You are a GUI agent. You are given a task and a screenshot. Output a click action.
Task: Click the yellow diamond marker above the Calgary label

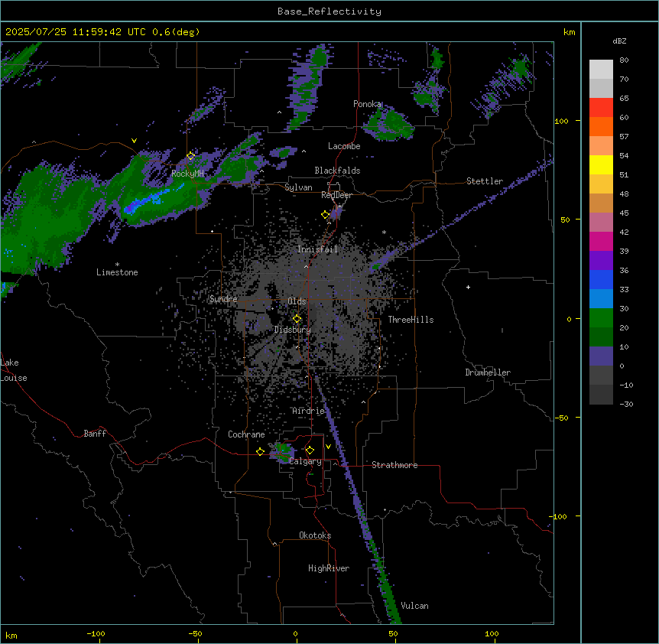coord(310,450)
